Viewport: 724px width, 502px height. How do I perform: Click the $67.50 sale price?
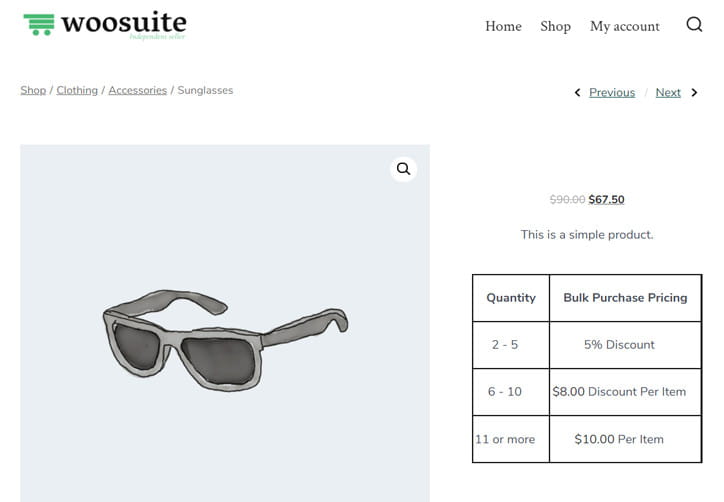[606, 200]
